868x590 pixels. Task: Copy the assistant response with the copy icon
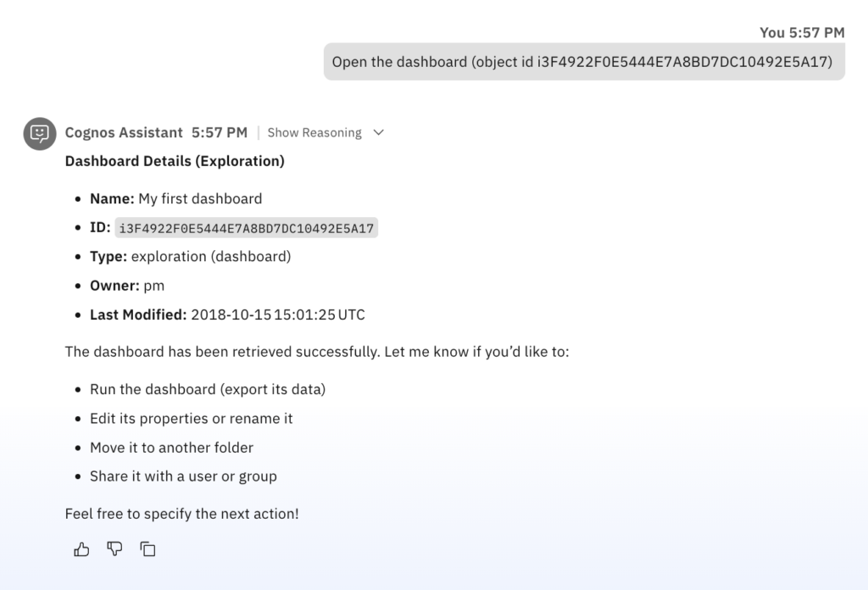(x=147, y=549)
